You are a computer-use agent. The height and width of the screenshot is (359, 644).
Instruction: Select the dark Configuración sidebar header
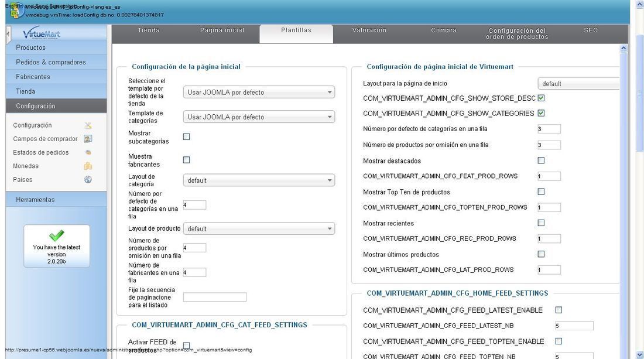(56, 106)
